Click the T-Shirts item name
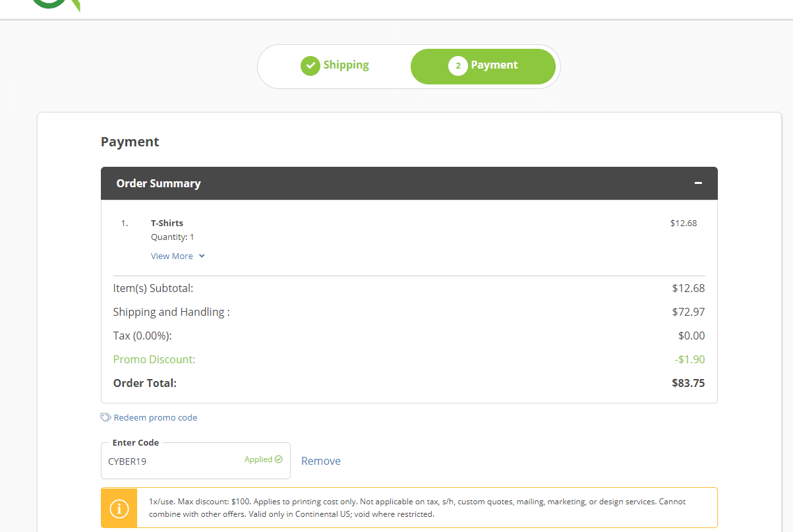The image size is (793, 532). point(167,223)
